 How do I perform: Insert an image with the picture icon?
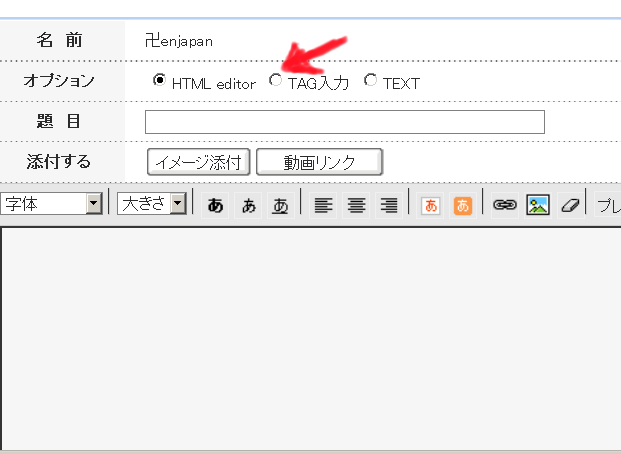coord(538,205)
